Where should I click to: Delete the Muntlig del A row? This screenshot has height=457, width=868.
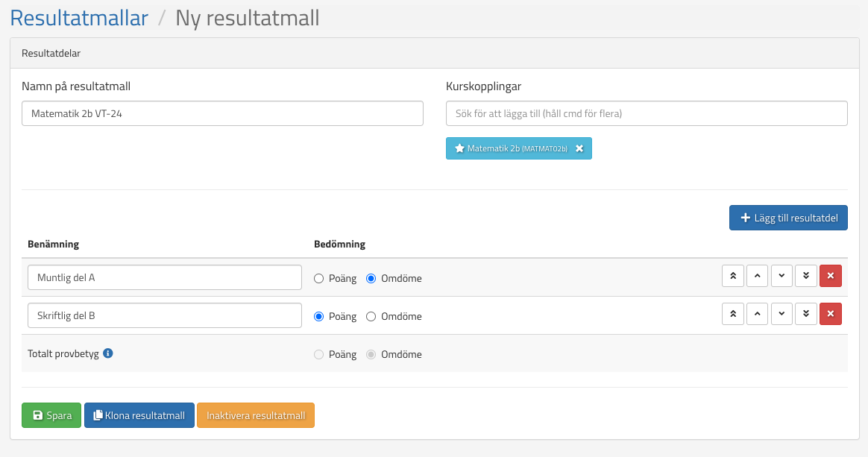pyautogui.click(x=830, y=276)
